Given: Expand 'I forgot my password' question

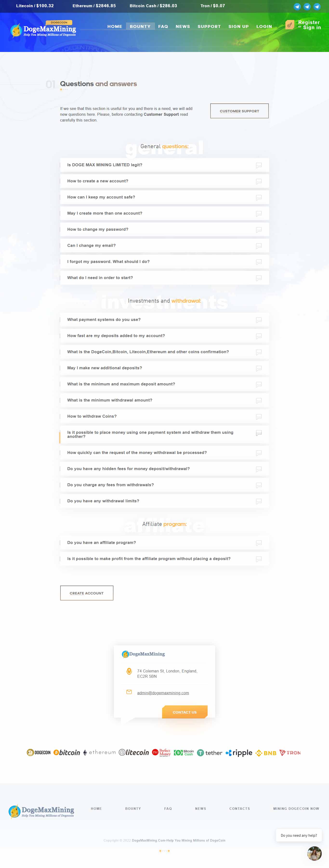Looking at the screenshot, I should coord(164,262).
